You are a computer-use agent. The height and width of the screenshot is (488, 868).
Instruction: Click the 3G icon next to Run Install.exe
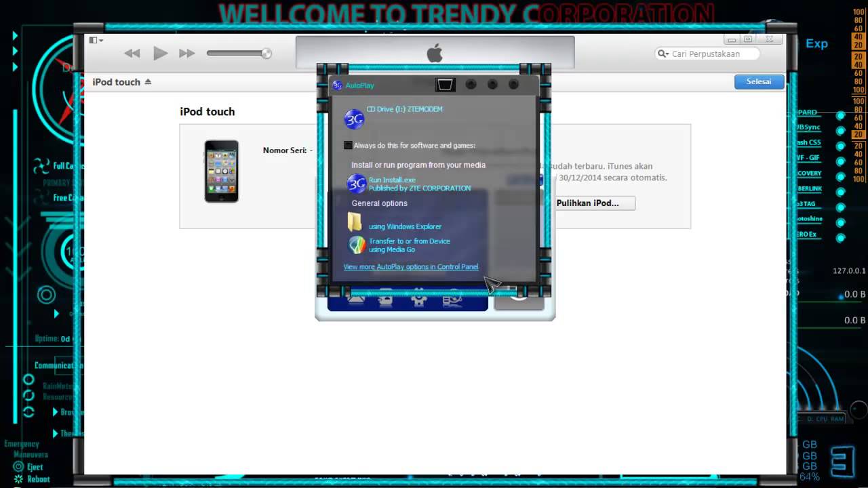(356, 184)
